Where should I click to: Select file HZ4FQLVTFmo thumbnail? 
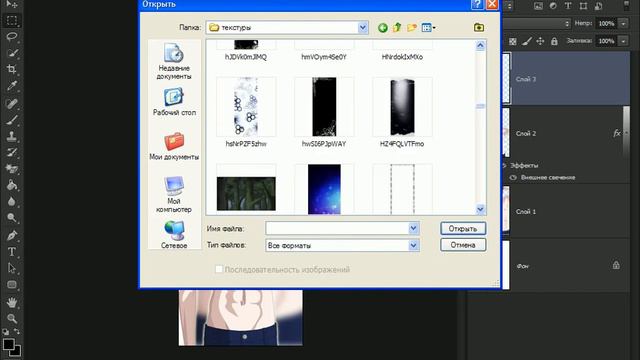[x=402, y=107]
